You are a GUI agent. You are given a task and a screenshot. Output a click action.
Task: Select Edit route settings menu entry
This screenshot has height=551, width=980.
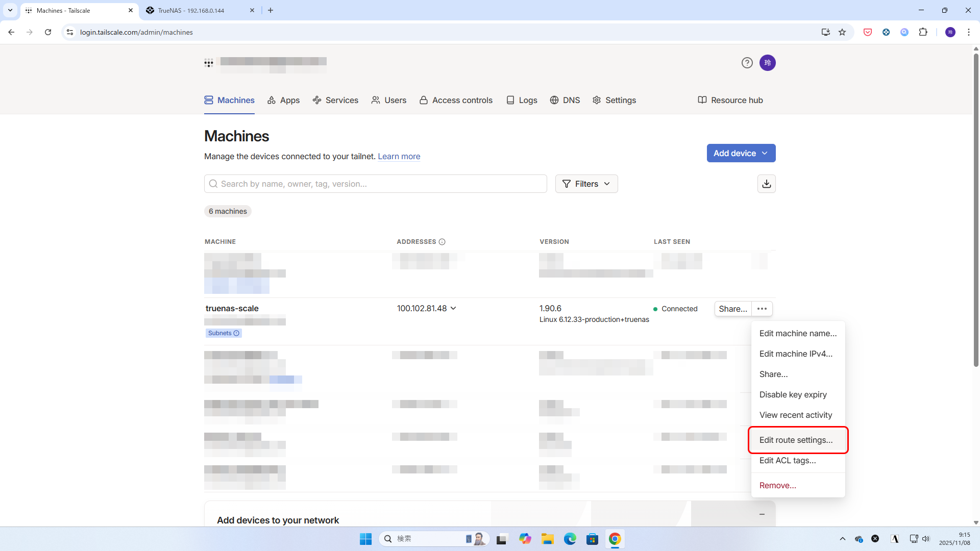[x=795, y=440]
